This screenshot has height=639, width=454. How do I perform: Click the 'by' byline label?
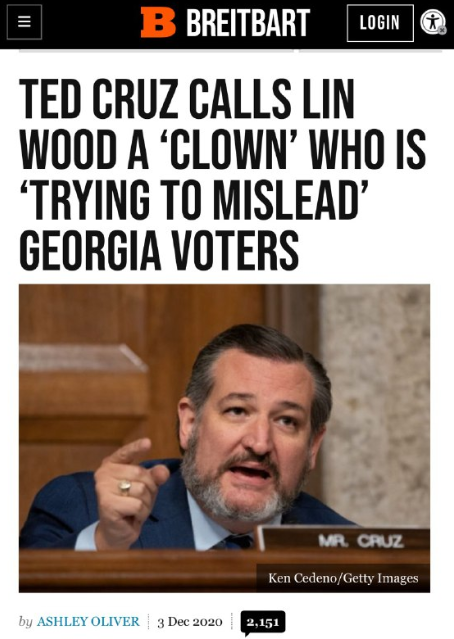tap(26, 622)
